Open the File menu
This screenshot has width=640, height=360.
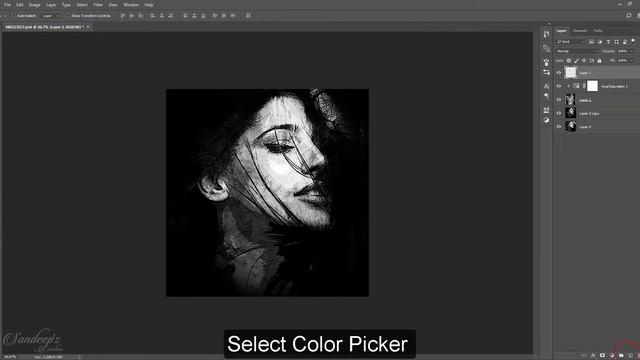(7, 5)
